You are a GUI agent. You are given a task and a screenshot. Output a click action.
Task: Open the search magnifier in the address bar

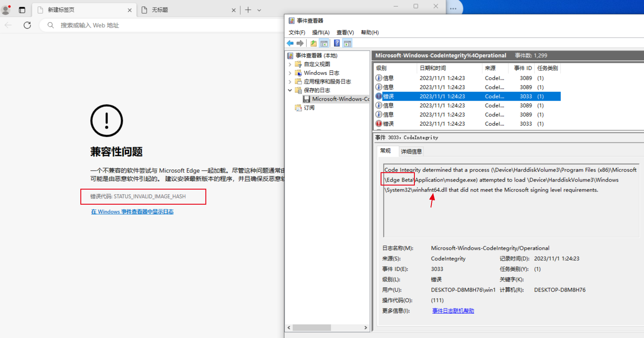coord(50,25)
